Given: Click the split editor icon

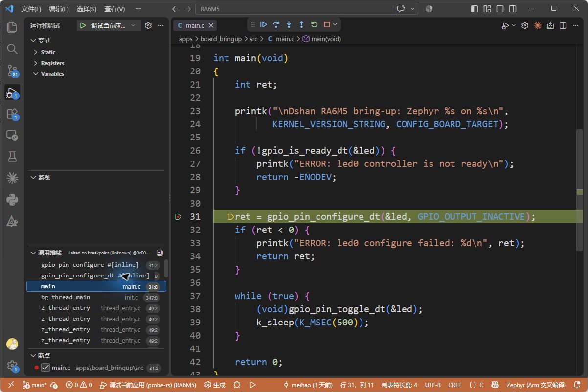Looking at the screenshot, I should [563, 25].
